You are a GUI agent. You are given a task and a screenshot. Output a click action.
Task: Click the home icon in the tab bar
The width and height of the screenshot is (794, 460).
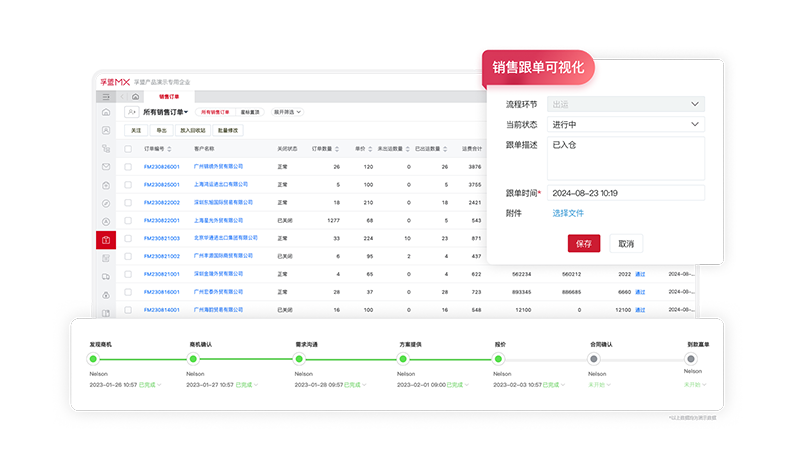tap(136, 97)
